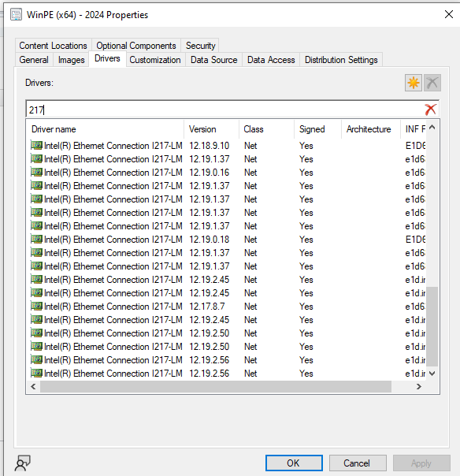Click the vertical scrollbar up arrow
The image size is (460, 476).
(x=432, y=127)
